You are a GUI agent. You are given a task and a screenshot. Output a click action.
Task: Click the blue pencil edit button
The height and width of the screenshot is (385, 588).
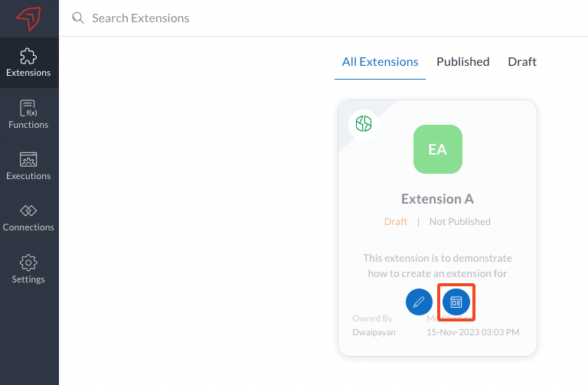pos(419,302)
